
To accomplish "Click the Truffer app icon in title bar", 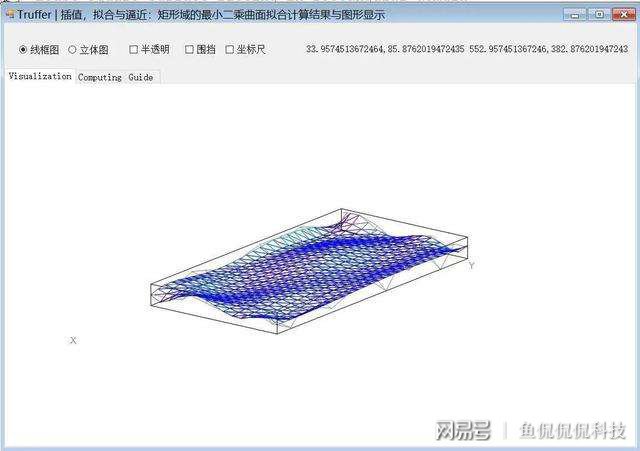I will 10,15.
